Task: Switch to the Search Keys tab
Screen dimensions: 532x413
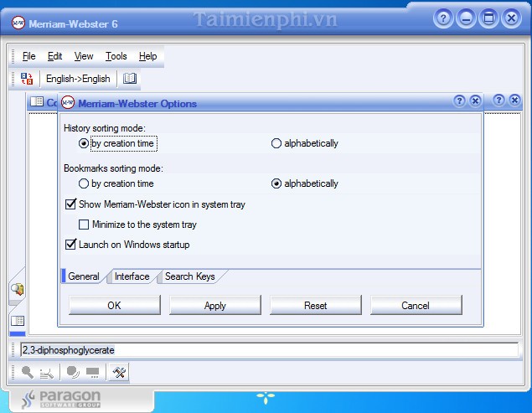Action: click(190, 276)
